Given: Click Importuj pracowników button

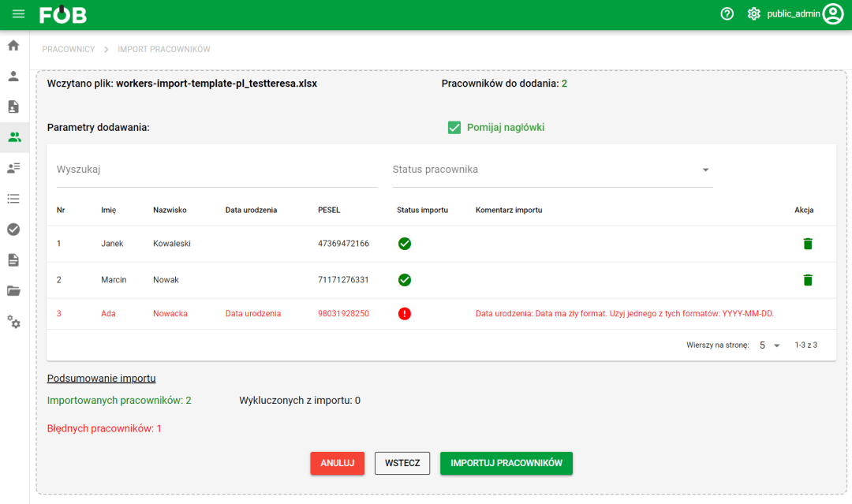Looking at the screenshot, I should point(506,463).
